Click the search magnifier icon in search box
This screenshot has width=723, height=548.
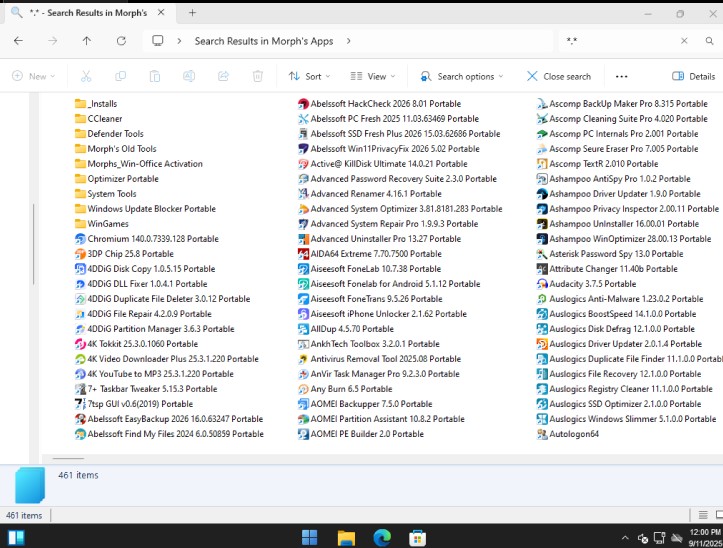pos(709,41)
